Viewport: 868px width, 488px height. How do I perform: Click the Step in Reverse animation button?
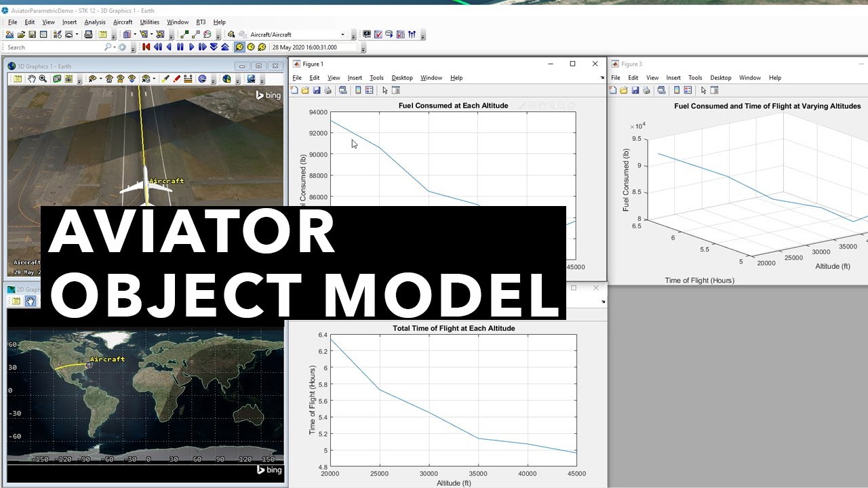[x=157, y=47]
